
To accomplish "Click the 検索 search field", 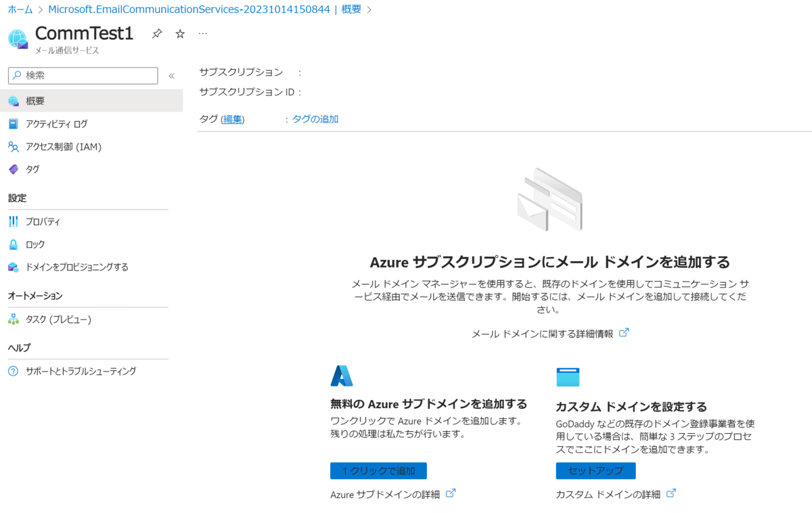I will (x=83, y=75).
